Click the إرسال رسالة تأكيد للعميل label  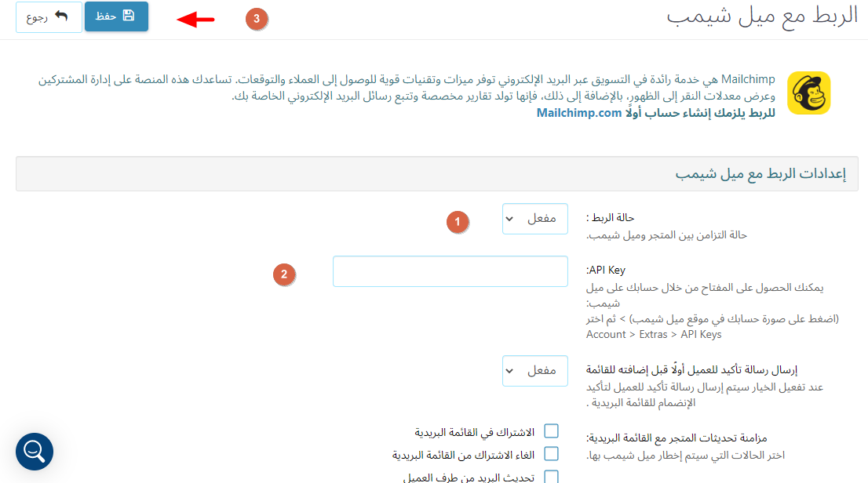(x=691, y=369)
